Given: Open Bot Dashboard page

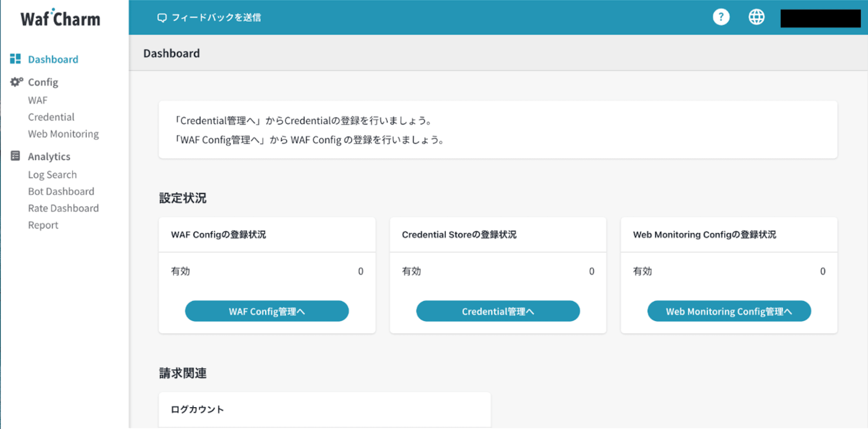Looking at the screenshot, I should tap(61, 191).
